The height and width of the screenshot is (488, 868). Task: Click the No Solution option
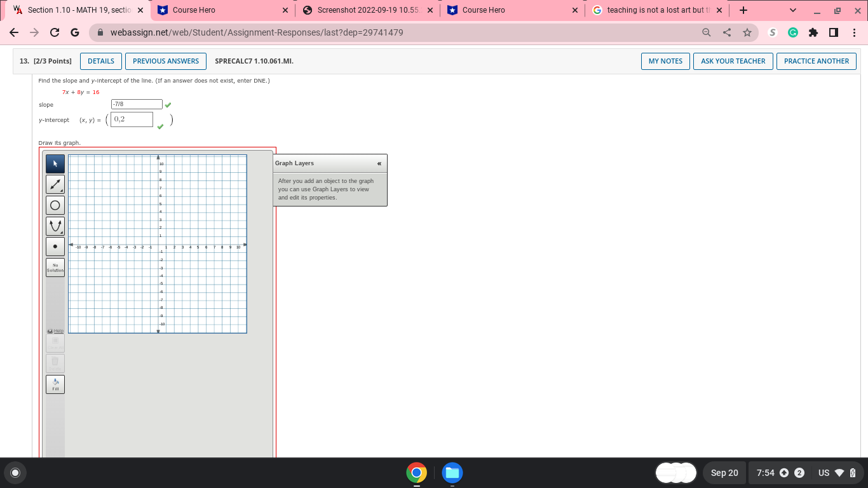[x=55, y=267]
